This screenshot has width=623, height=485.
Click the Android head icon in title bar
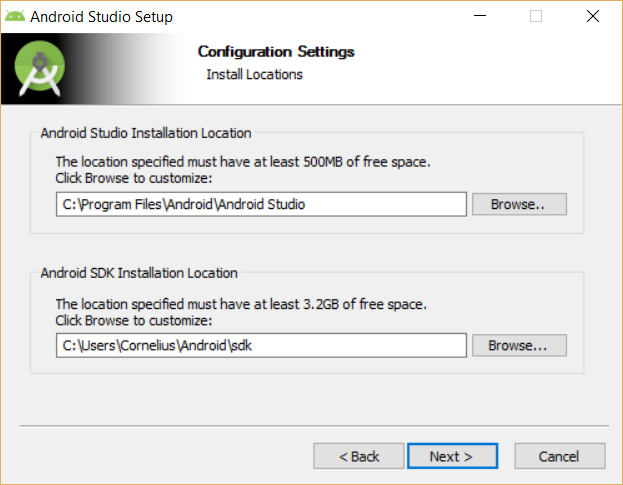[x=15, y=16]
